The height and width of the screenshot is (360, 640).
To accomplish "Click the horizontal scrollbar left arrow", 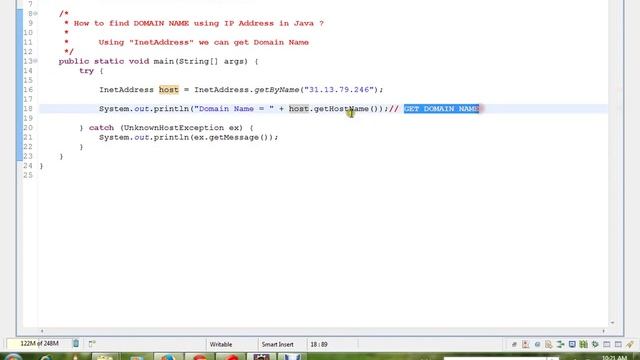I will (x=42, y=331).
